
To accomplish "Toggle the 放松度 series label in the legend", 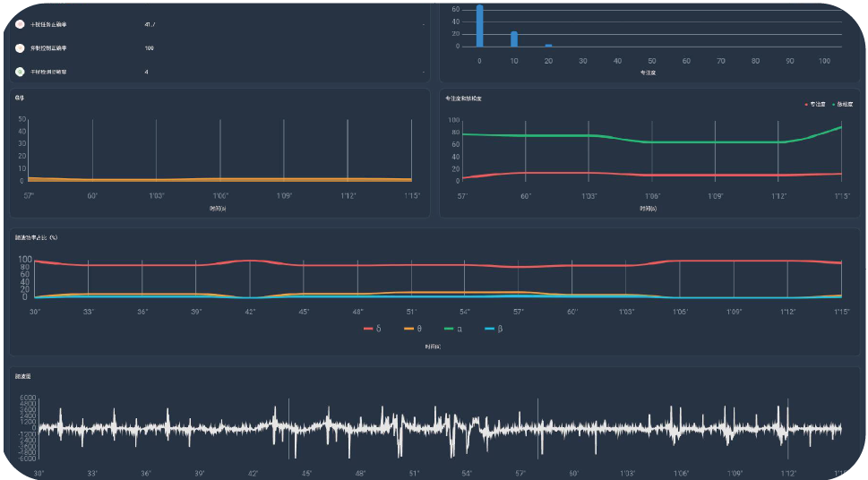I will pyautogui.click(x=844, y=105).
